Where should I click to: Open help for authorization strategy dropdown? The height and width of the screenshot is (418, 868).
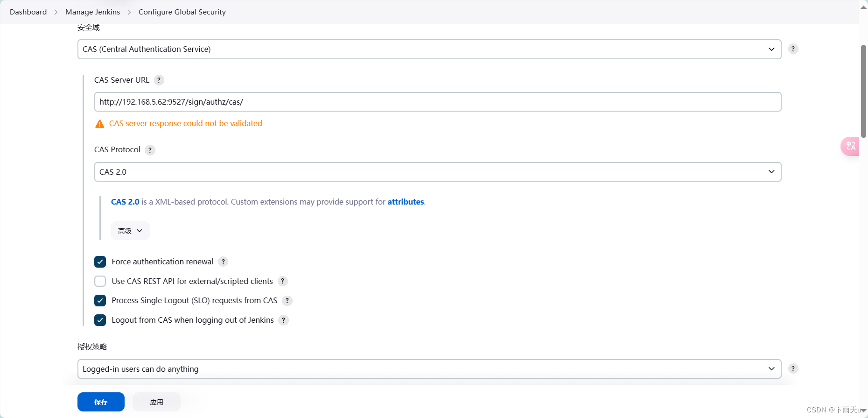(793, 368)
